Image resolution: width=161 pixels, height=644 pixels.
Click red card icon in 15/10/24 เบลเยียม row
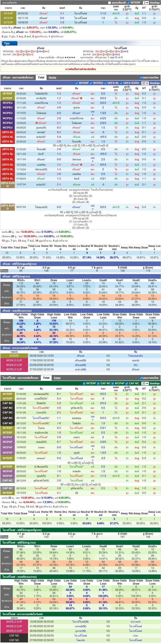[81, 165]
